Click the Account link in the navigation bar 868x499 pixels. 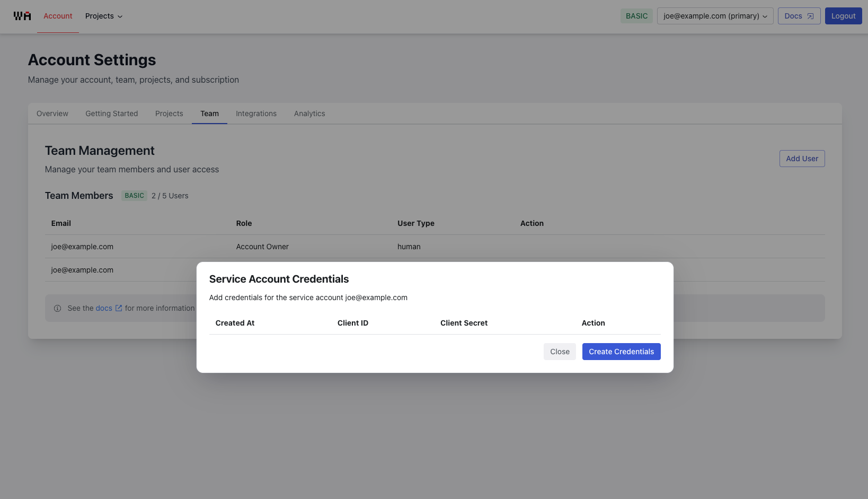pos(58,16)
